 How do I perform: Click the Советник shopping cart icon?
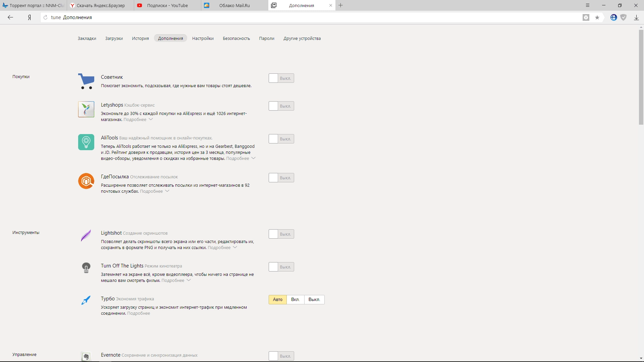click(x=86, y=81)
